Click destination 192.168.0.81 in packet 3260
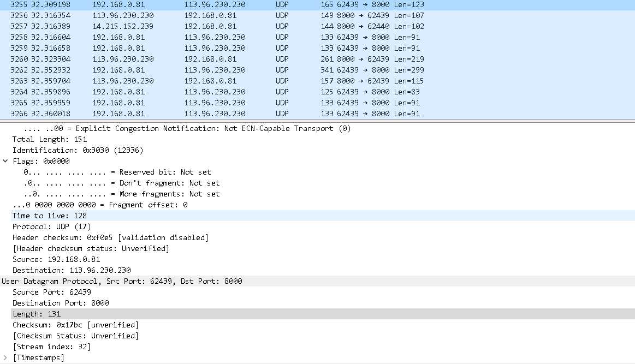 (211, 59)
